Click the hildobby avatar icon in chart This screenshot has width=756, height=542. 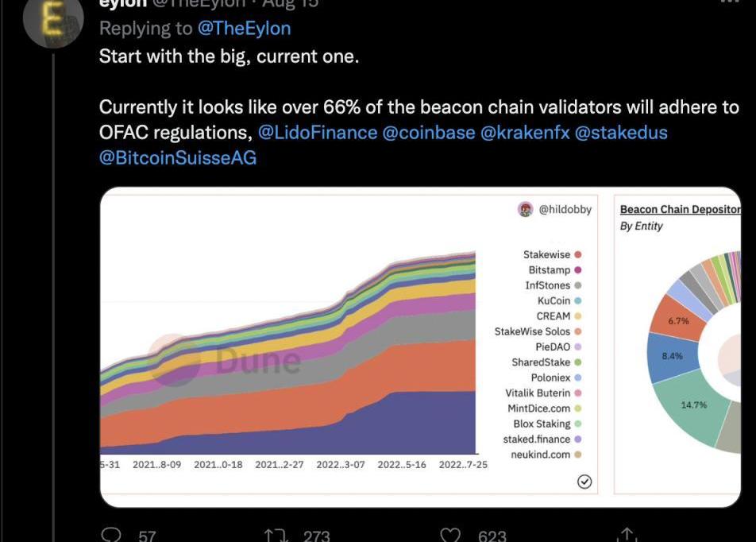(x=526, y=209)
